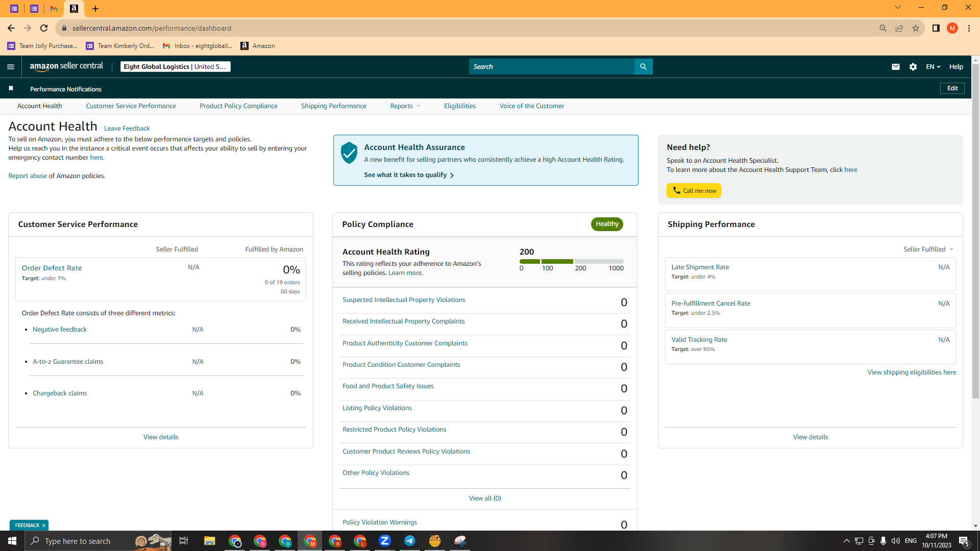The height and width of the screenshot is (551, 980).
Task: Go back using browser back arrow
Action: (x=11, y=28)
